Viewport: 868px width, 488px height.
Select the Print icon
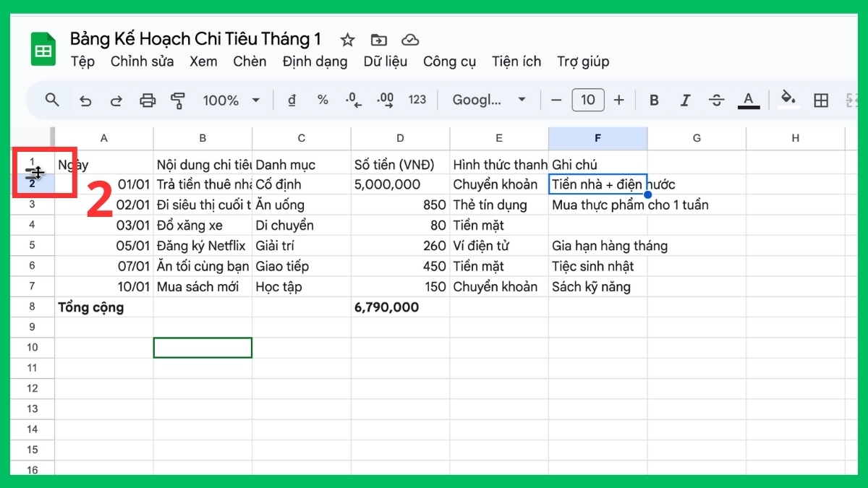(148, 100)
